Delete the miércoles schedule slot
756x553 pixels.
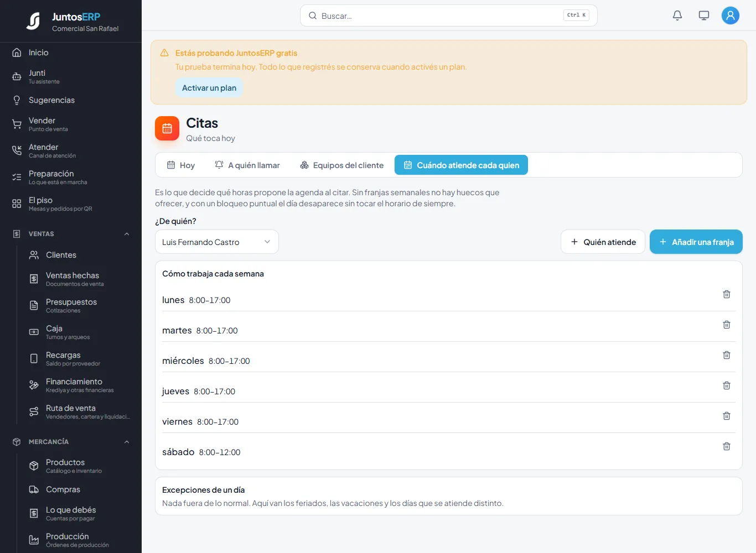727,355
